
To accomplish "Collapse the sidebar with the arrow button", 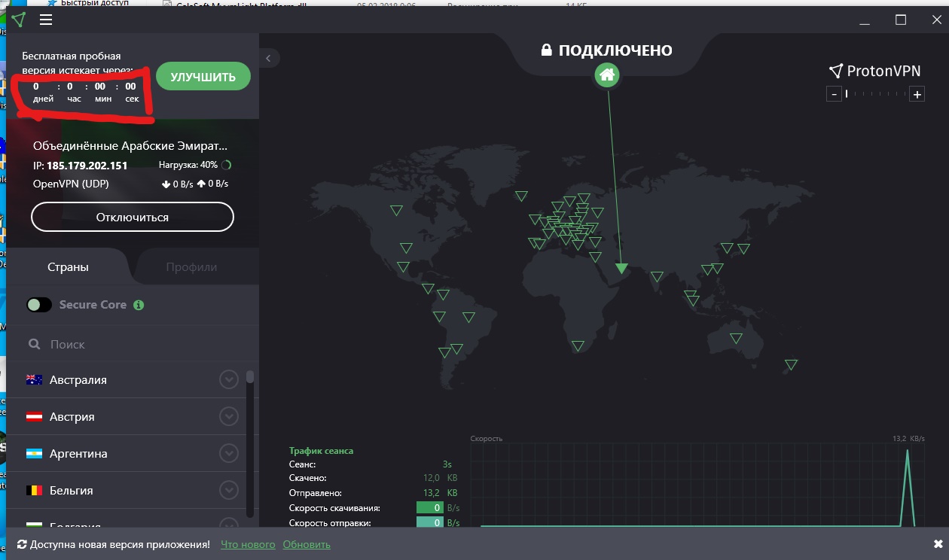I will click(x=268, y=58).
